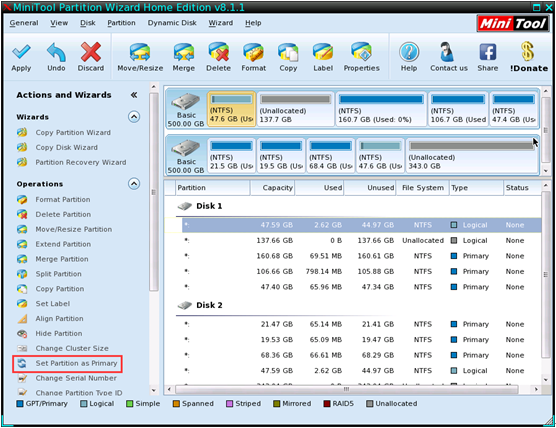Launch Partition Recovery Wizard from sidebar
This screenshot has height=428, width=556.
[x=80, y=162]
